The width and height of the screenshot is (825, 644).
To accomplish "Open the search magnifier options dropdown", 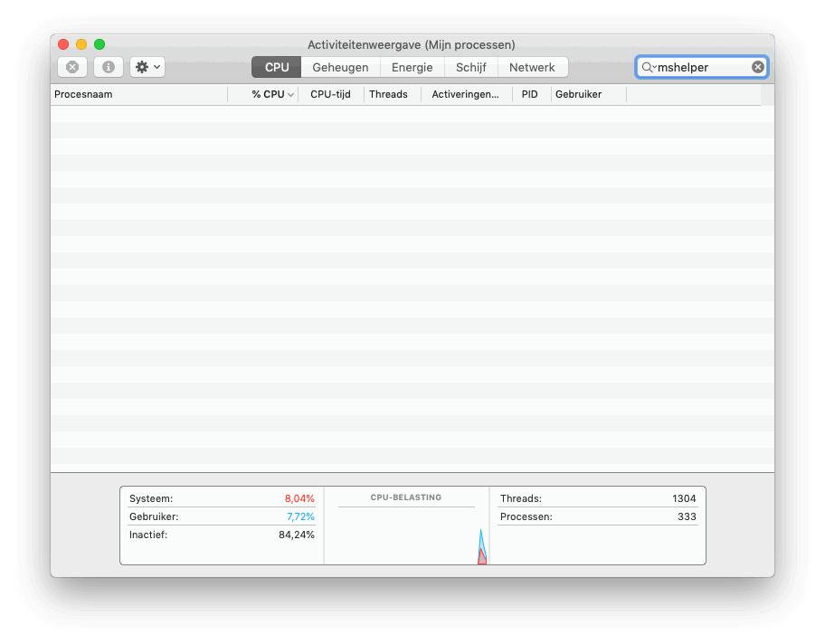I will (649, 67).
